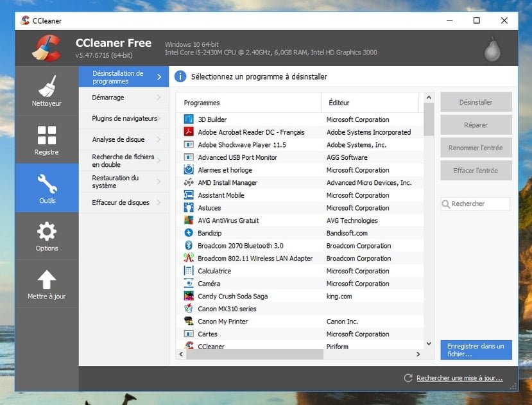532x405 pixels.
Task: Click the Adobe Shockwave Player icon
Action: coord(189,144)
